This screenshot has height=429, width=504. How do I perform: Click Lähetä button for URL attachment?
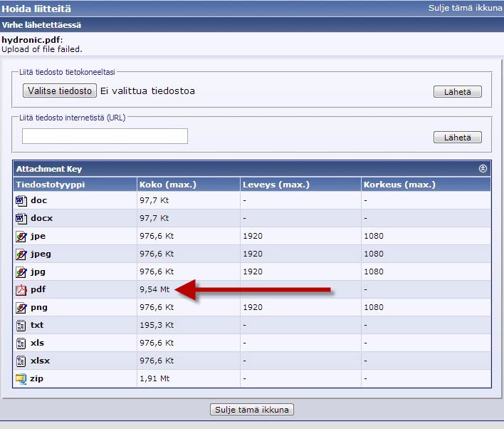[x=457, y=138]
